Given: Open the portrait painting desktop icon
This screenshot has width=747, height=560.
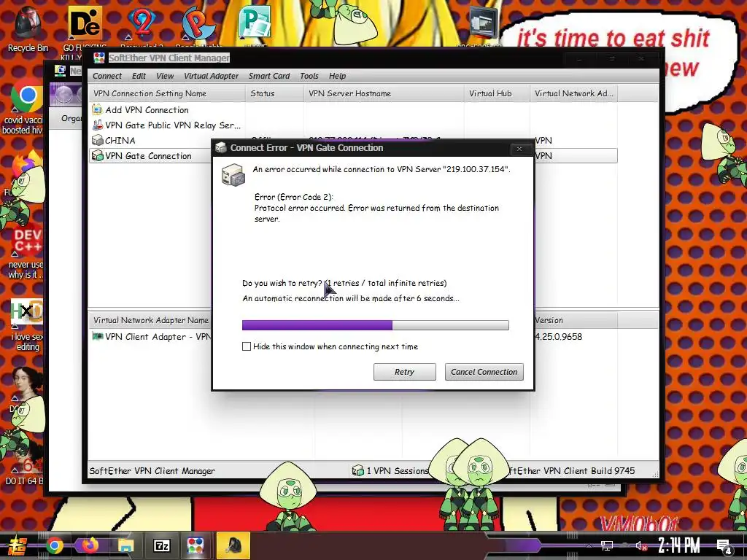Looking at the screenshot, I should tap(27, 384).
